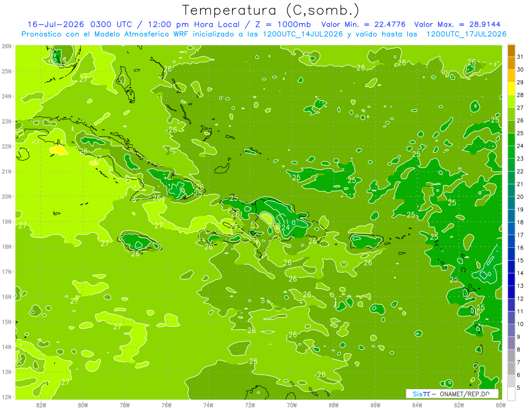Click the "76W" longitude axis label
The width and height of the screenshot is (532, 411).
[x=167, y=405]
